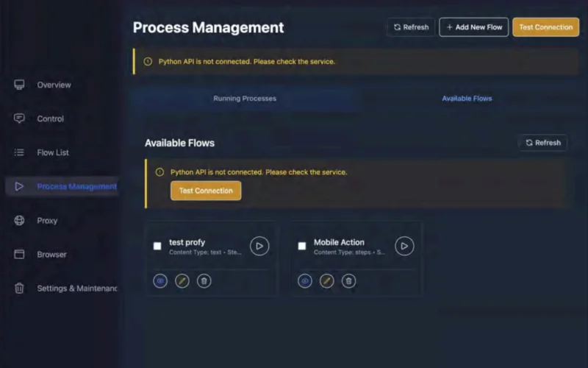Click the Proxy globe icon

[20, 220]
